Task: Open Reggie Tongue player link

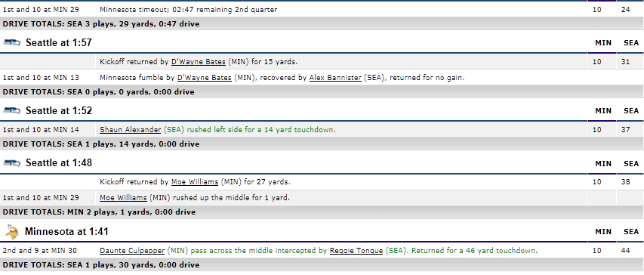Action: pos(356,250)
